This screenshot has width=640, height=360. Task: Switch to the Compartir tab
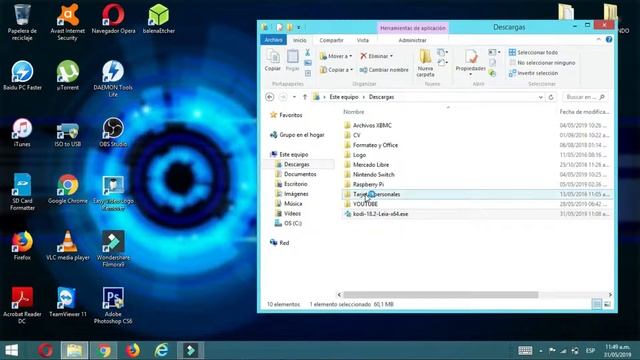click(x=331, y=40)
